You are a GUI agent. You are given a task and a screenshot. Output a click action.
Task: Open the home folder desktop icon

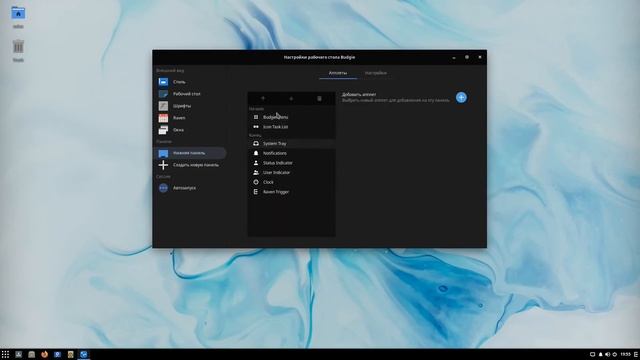18,17
